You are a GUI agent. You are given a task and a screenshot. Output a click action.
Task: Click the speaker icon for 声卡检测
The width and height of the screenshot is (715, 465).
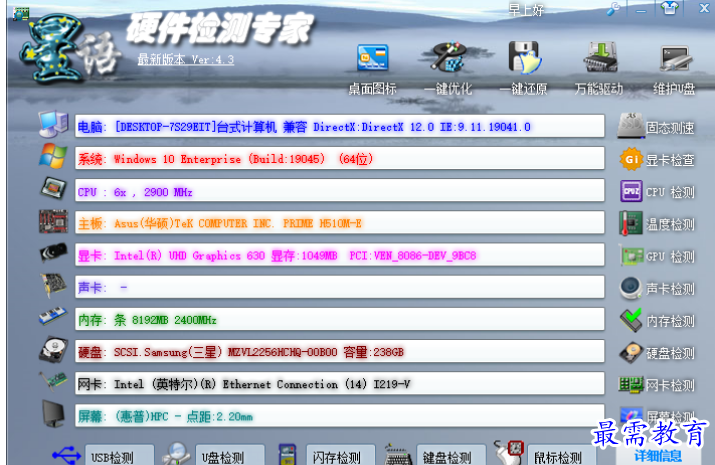631,288
